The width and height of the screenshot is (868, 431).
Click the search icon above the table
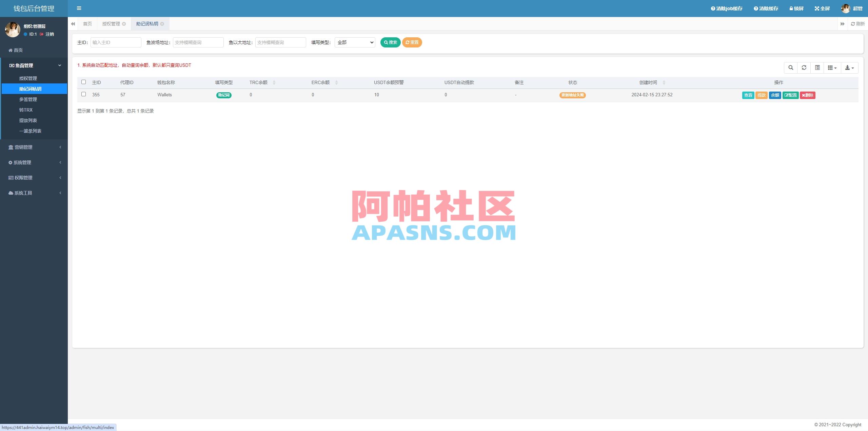pyautogui.click(x=791, y=67)
